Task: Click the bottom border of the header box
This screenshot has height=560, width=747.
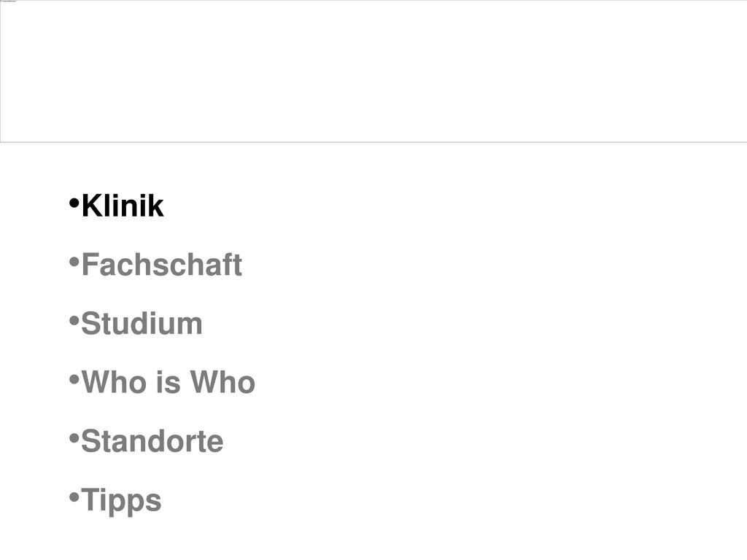Action: point(373,142)
